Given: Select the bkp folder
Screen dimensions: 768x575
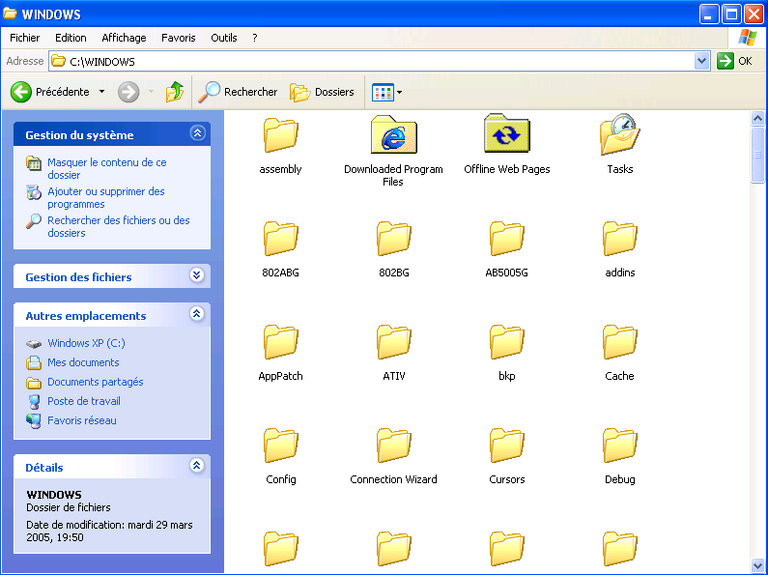Looking at the screenshot, I should (507, 353).
